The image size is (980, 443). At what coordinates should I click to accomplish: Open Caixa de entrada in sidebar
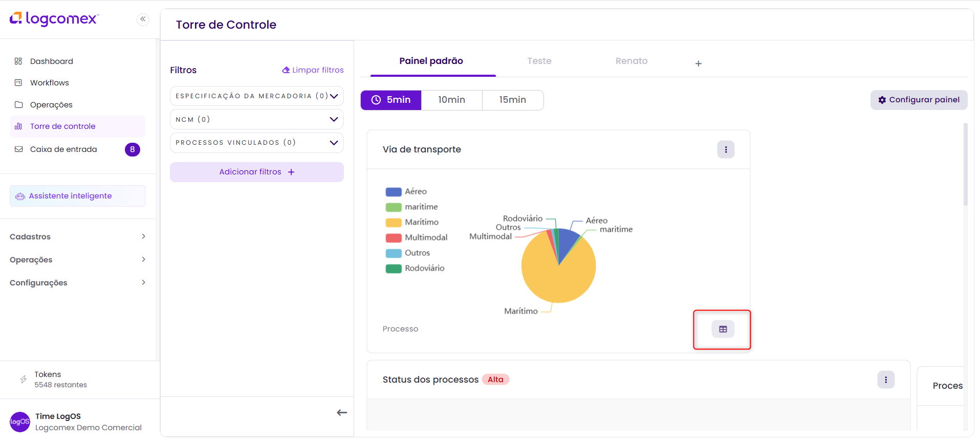coord(63,149)
